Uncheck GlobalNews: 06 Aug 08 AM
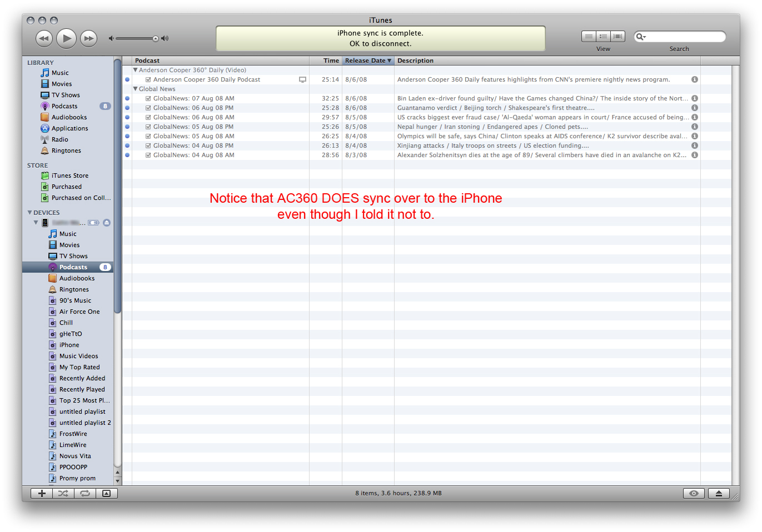Image resolution: width=762 pixels, height=532 pixels. [x=148, y=117]
